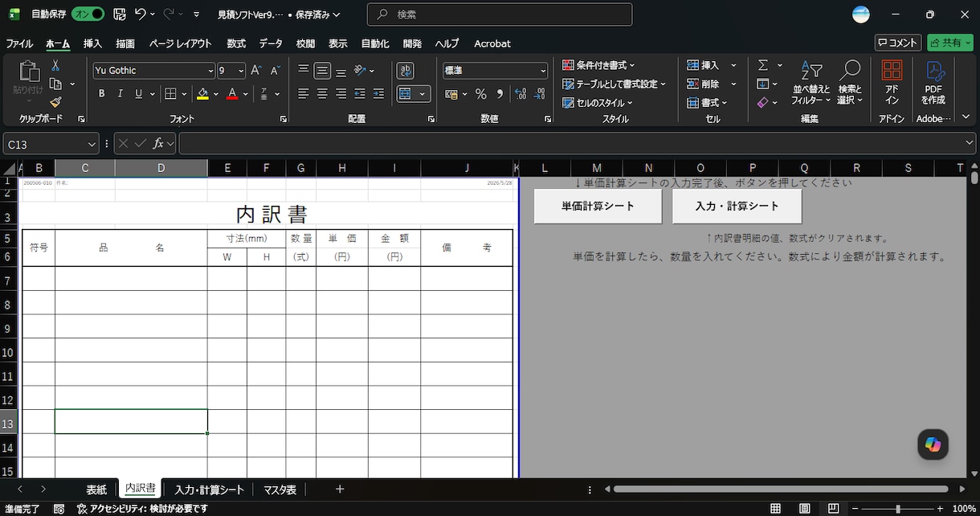Open 検索と選択 find and select menu
Viewport: 980px width, 516px height.
coord(849,83)
